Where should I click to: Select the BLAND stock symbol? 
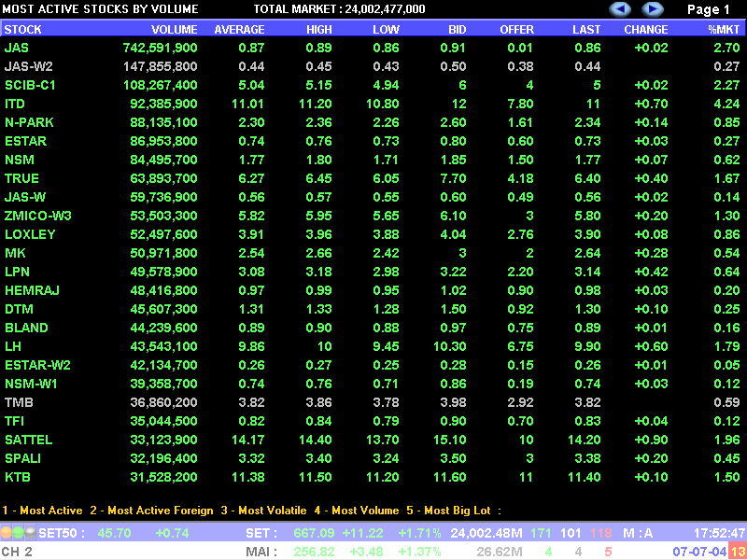coord(27,328)
